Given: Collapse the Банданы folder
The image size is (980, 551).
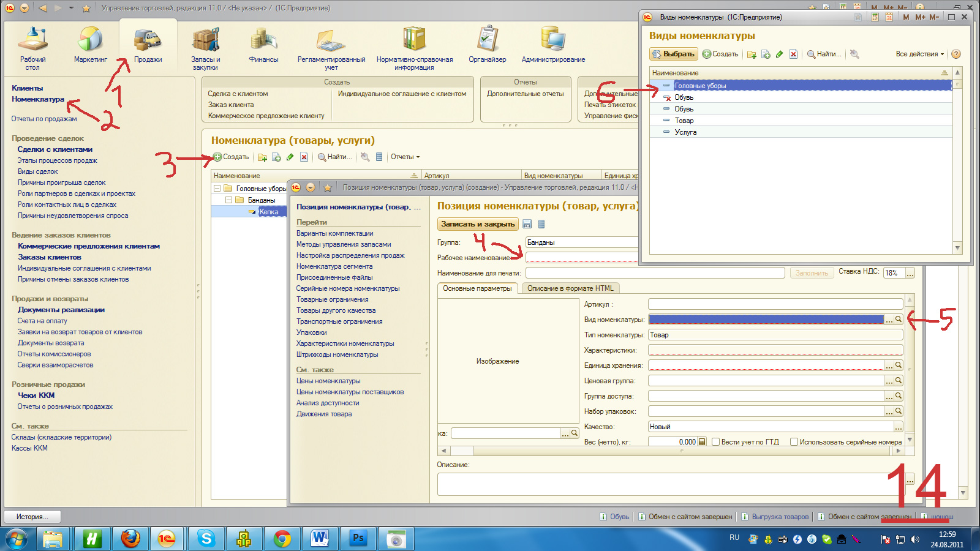Looking at the screenshot, I should pos(228,200).
